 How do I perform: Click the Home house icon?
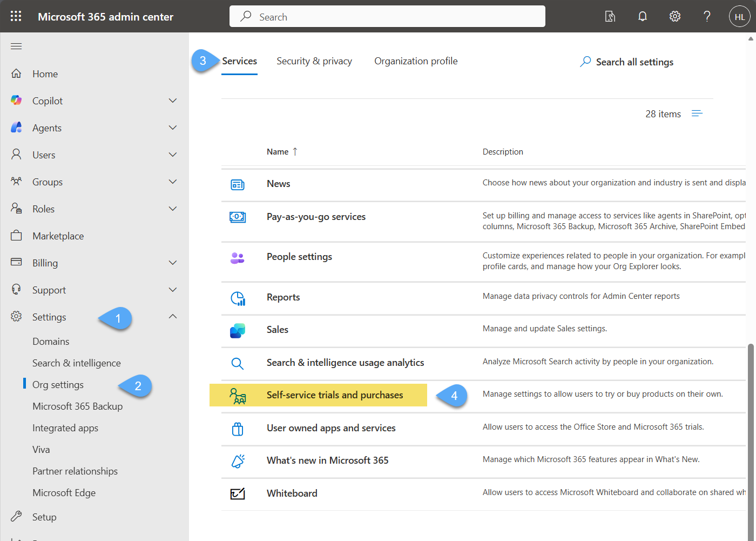[x=17, y=74]
